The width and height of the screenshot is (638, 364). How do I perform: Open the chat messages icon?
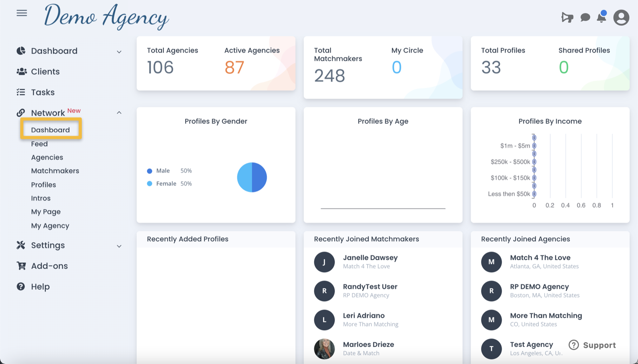585,18
